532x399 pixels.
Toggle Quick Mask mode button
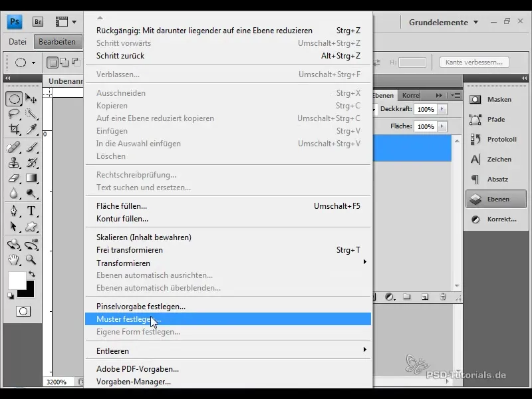click(23, 311)
